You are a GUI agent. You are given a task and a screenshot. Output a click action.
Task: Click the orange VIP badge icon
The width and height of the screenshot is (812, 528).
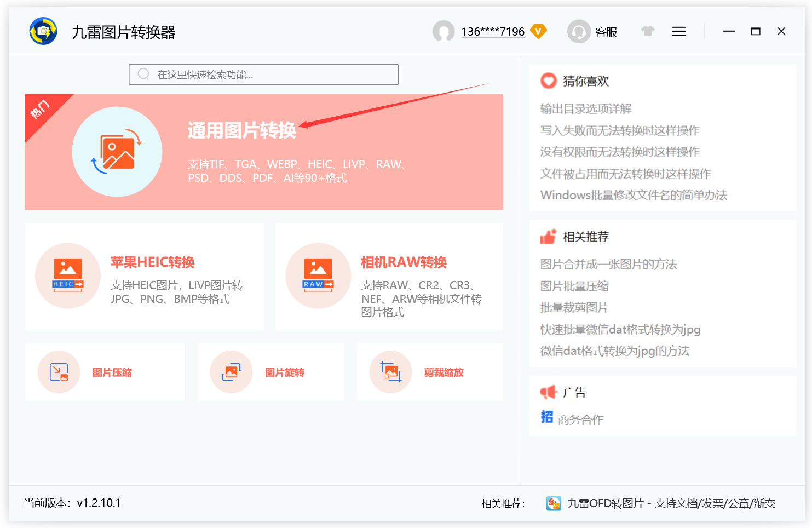(x=539, y=31)
